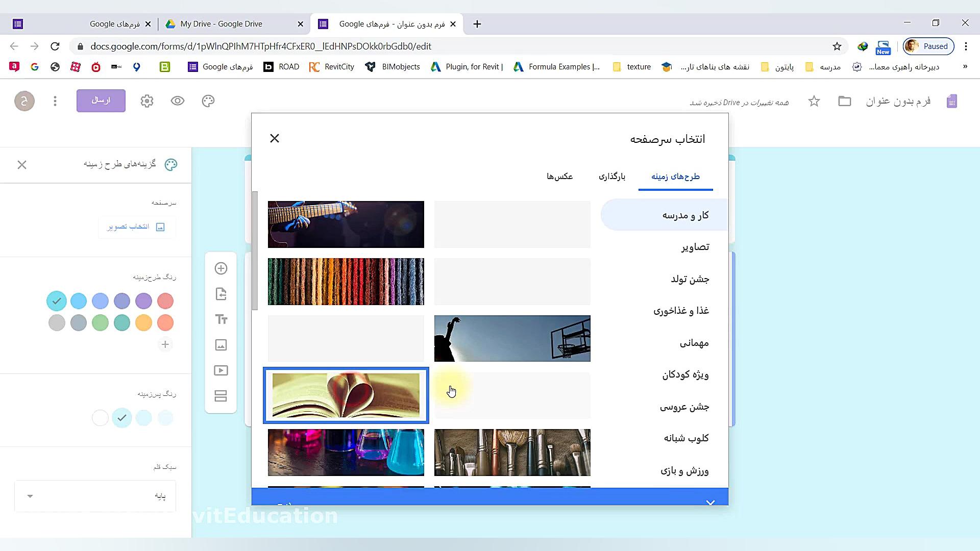This screenshot has height=551, width=980.
Task: Click the add section icon in floating toolbar
Action: (220, 396)
